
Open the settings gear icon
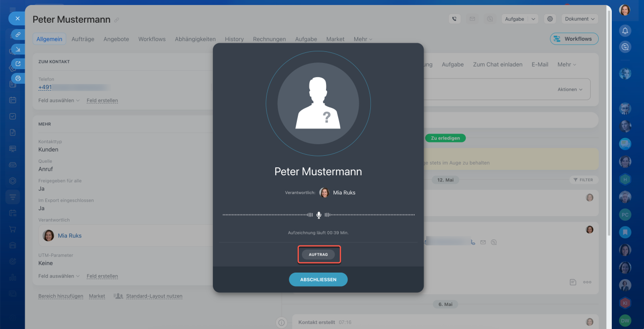[550, 19]
